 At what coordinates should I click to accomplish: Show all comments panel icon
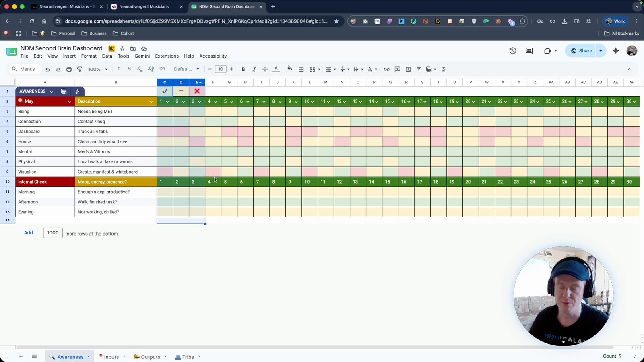click(529, 51)
